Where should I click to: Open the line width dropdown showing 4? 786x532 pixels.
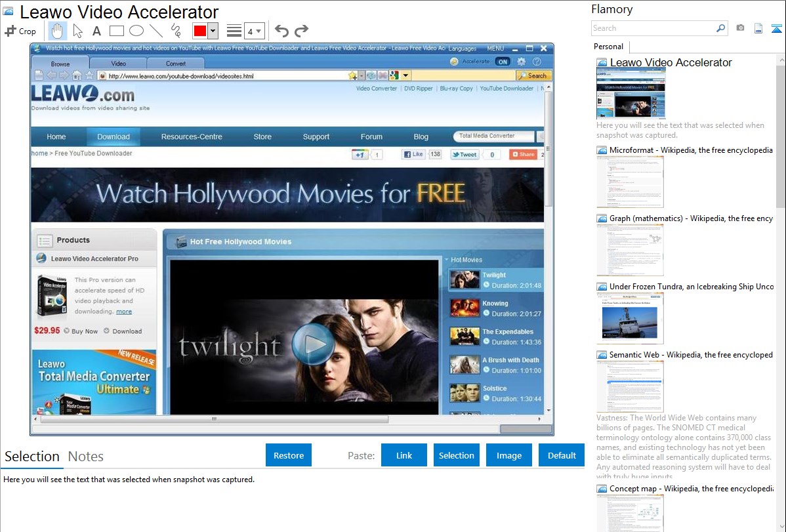254,31
